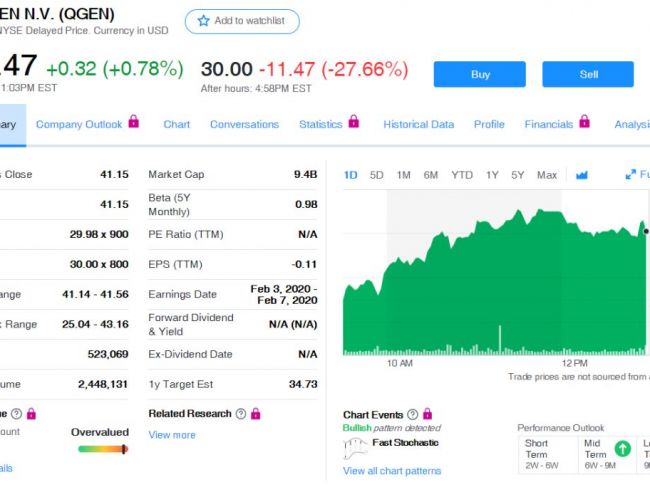Click the volume value 2,448,131
This screenshot has height=487, width=650.
coord(103,384)
